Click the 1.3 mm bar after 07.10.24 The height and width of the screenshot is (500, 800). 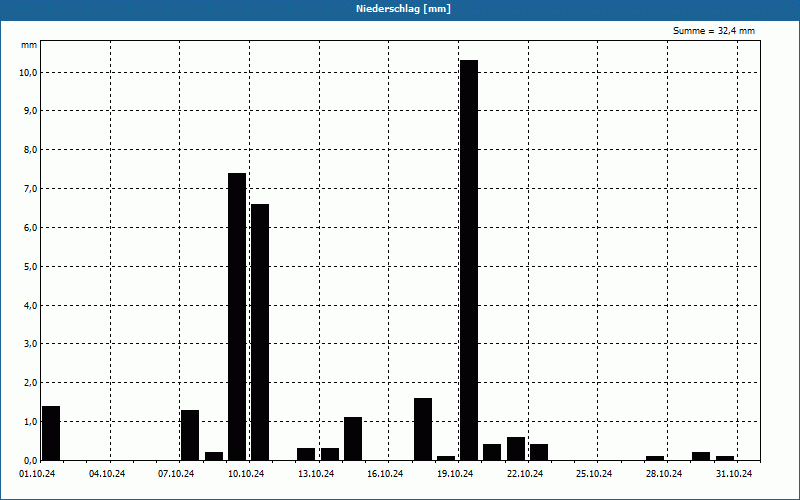[190, 435]
